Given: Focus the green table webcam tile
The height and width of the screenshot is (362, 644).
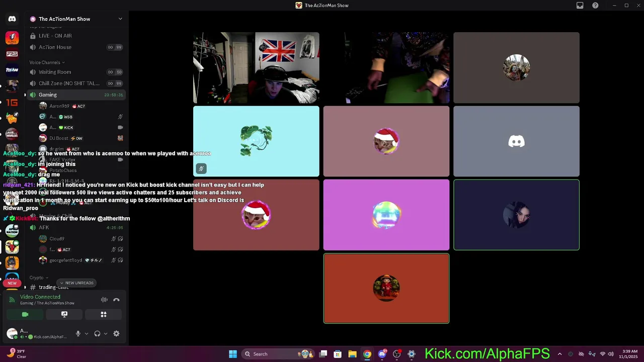Looking at the screenshot, I should [386, 68].
